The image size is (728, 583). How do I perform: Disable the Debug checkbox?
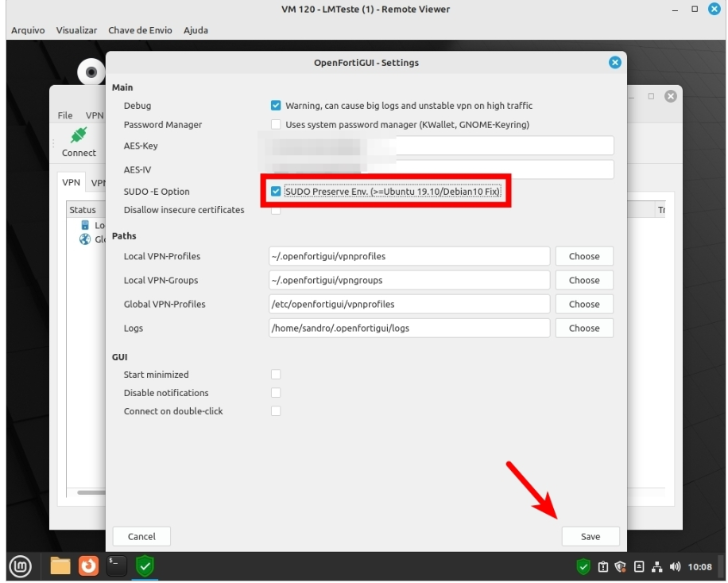276,106
